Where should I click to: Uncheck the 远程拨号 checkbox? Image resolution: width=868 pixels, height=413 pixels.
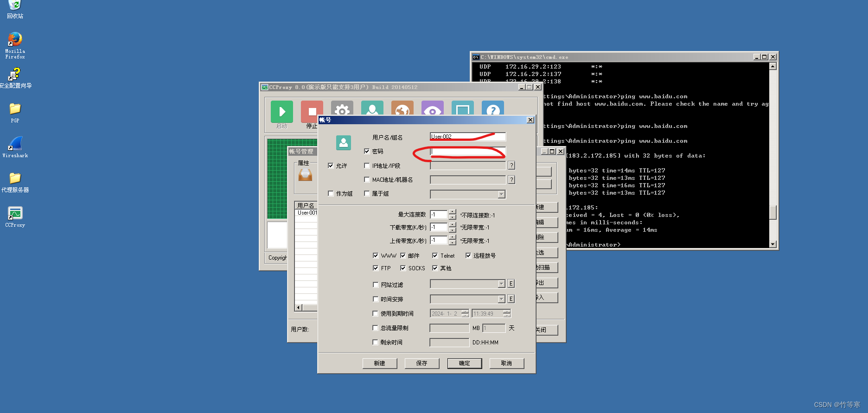[x=468, y=255]
